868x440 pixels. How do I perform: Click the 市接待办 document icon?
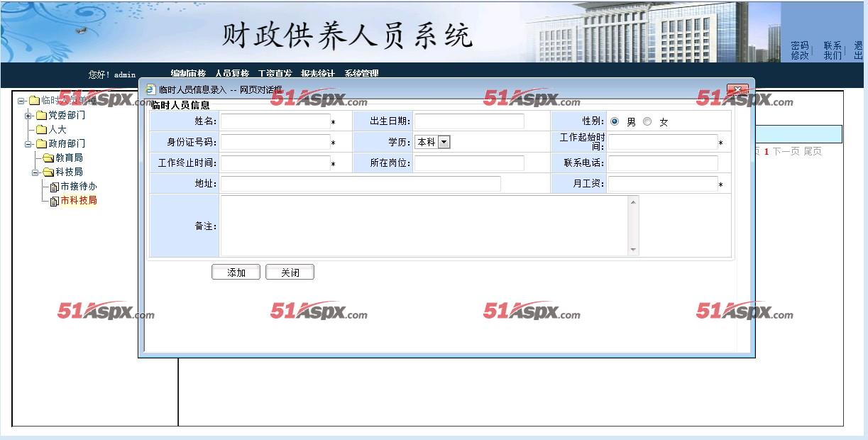point(54,187)
